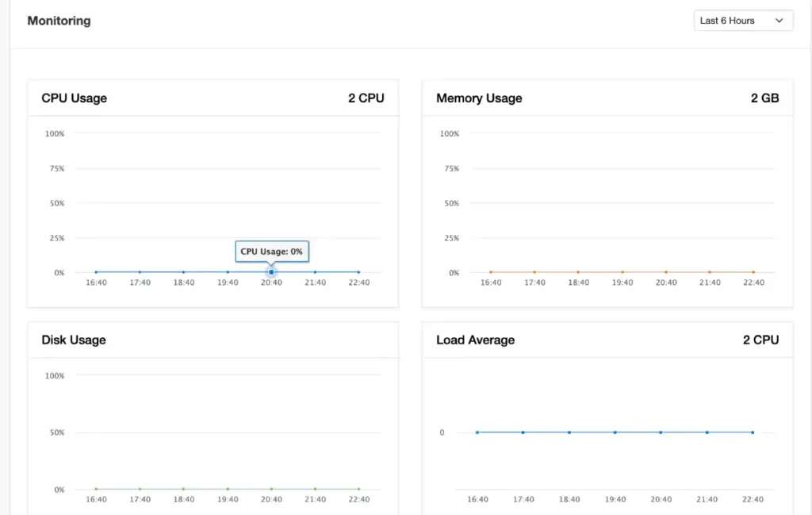Click the 18:40 data point on Load Average chart

569,432
